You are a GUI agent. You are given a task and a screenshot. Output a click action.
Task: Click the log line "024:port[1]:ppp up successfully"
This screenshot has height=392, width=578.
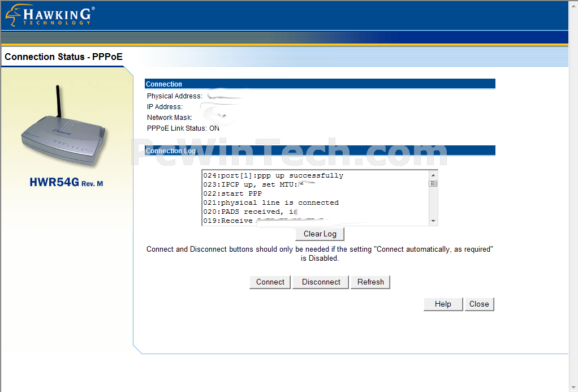point(273,175)
